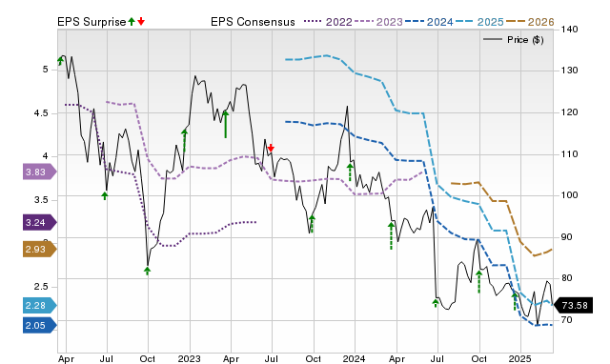The image size is (610, 364).
Task: Select the 2023 EPS consensus legend entry
Action: coord(378,22)
